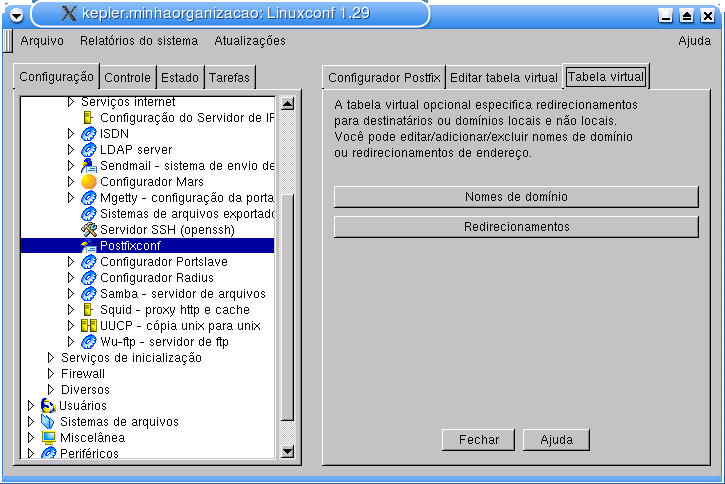Open the Ajuda menu in the menu bar
The height and width of the screenshot is (484, 725).
click(694, 41)
